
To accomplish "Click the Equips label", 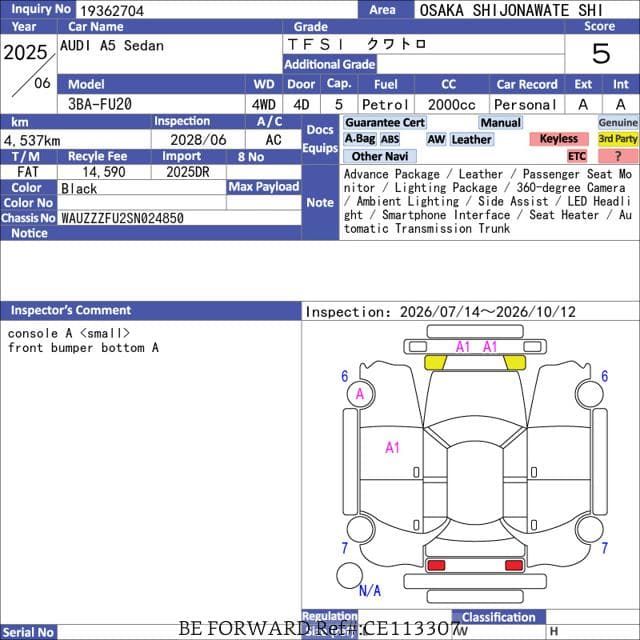I will [x=320, y=148].
